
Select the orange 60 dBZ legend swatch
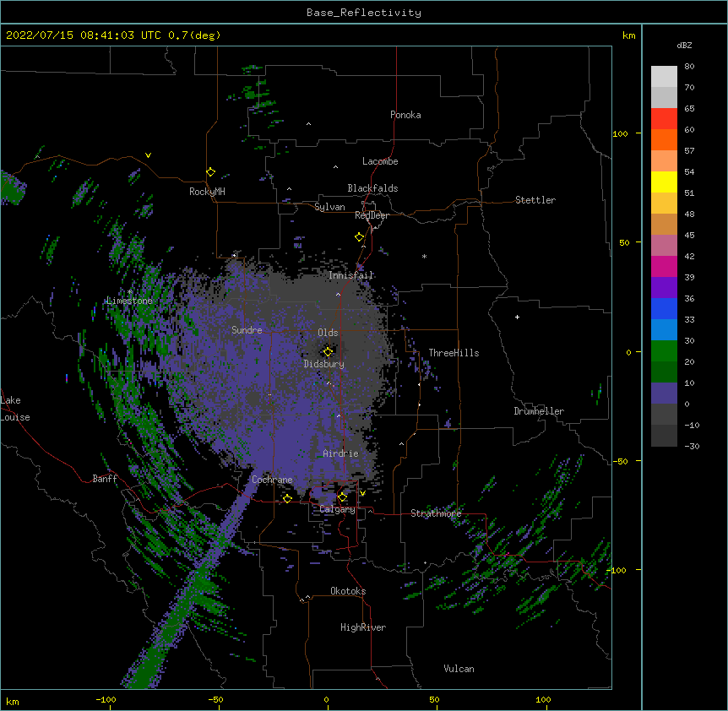[664, 139]
